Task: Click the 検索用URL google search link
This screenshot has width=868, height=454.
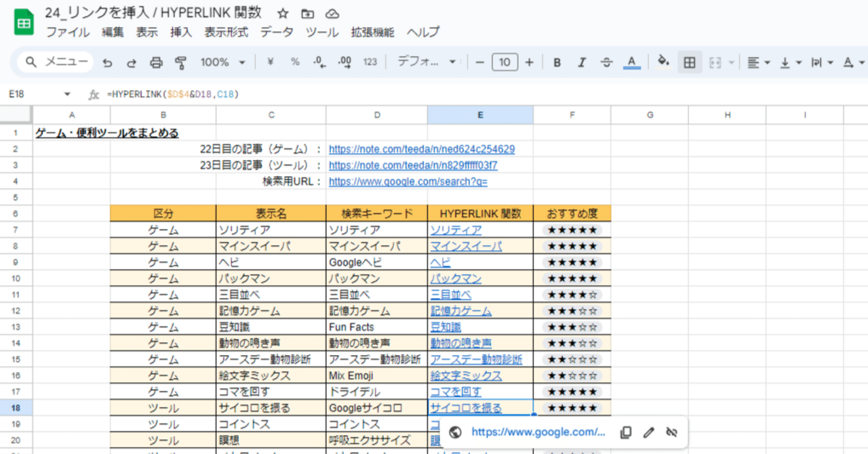Action: [408, 181]
